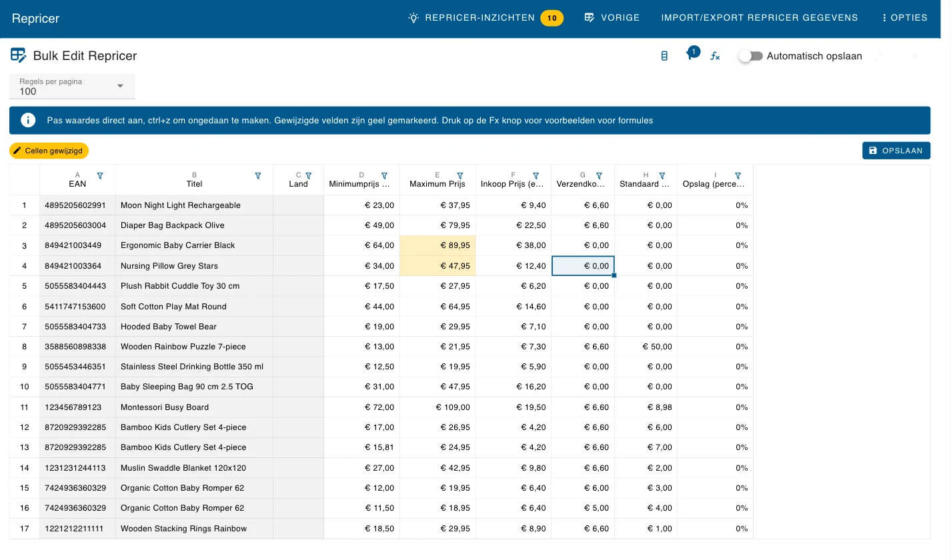The width and height of the screenshot is (951, 560).
Task: Select highlighted Maximum Prijs cell € 47,95
Action: coord(437,266)
